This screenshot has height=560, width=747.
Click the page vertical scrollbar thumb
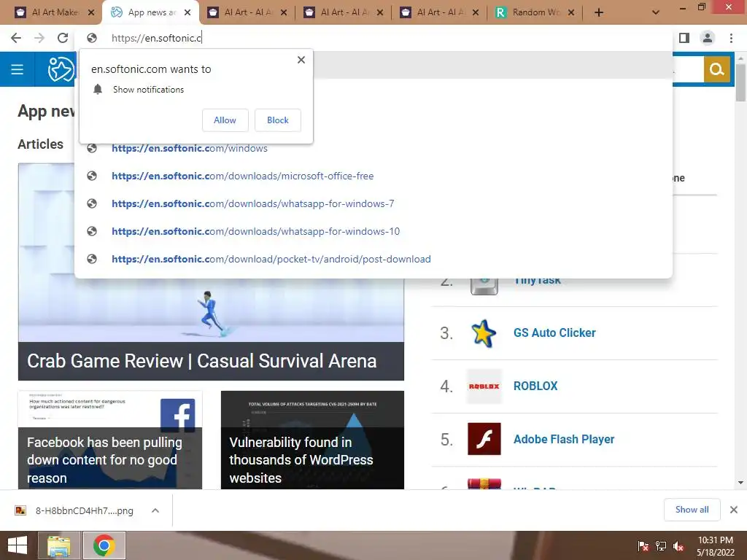point(740,82)
